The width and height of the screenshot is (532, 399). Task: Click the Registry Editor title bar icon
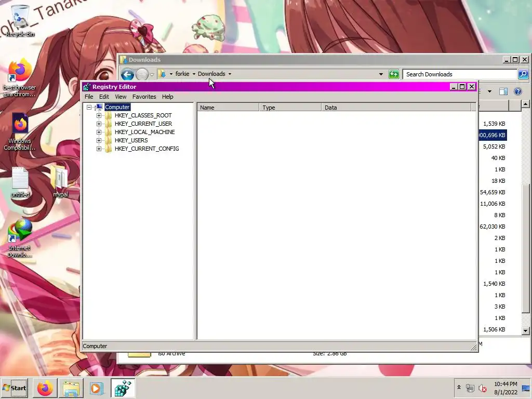[x=87, y=87]
